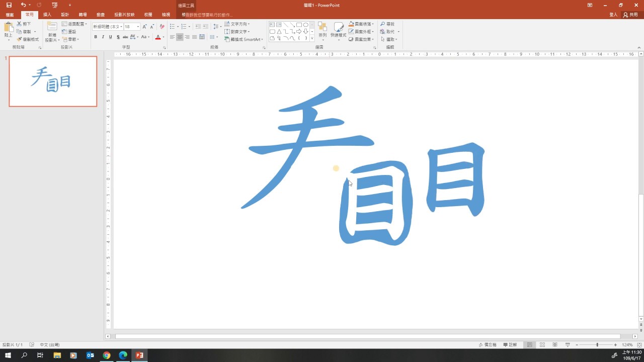The height and width of the screenshot is (362, 644).
Task: Switch to Reading View icon in status bar
Action: (x=555, y=345)
